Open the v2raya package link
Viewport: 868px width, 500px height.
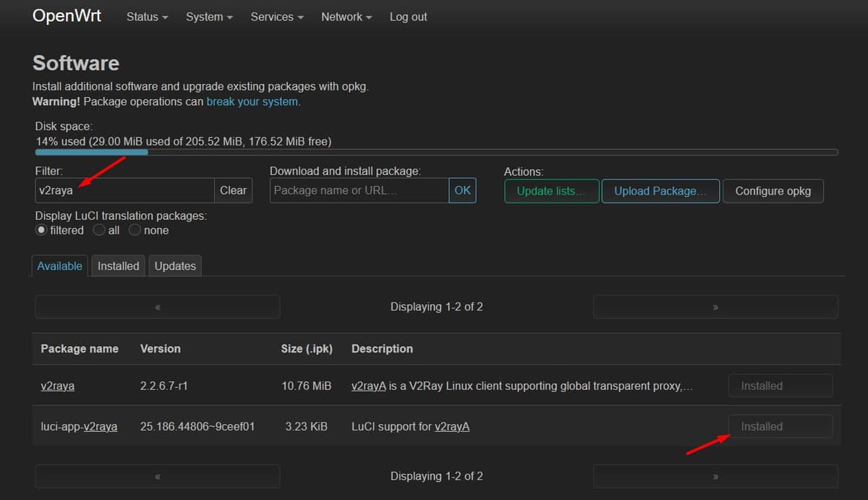click(x=57, y=386)
